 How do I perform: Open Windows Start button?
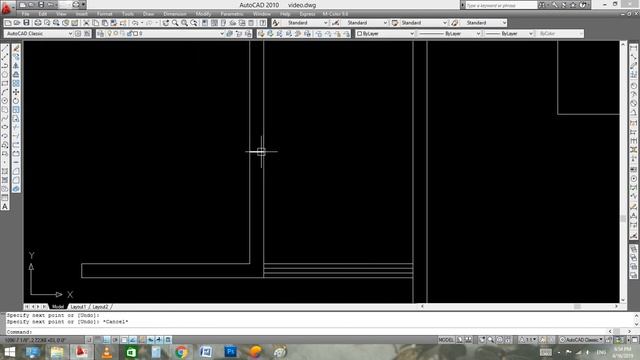pyautogui.click(x=9, y=352)
